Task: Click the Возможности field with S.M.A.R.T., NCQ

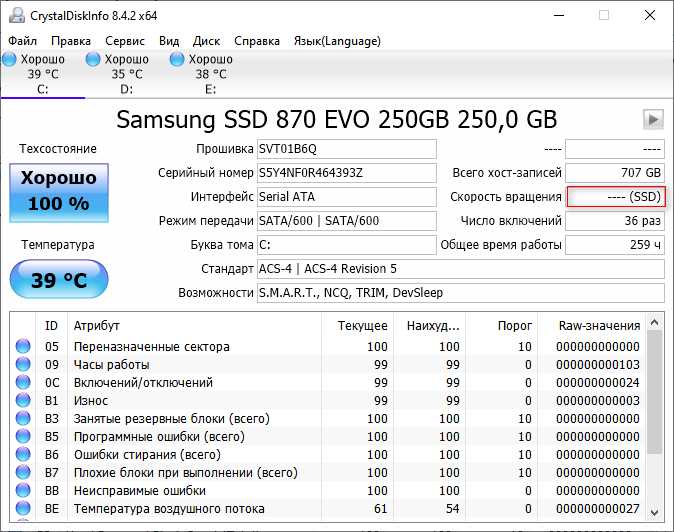Action: (461, 293)
